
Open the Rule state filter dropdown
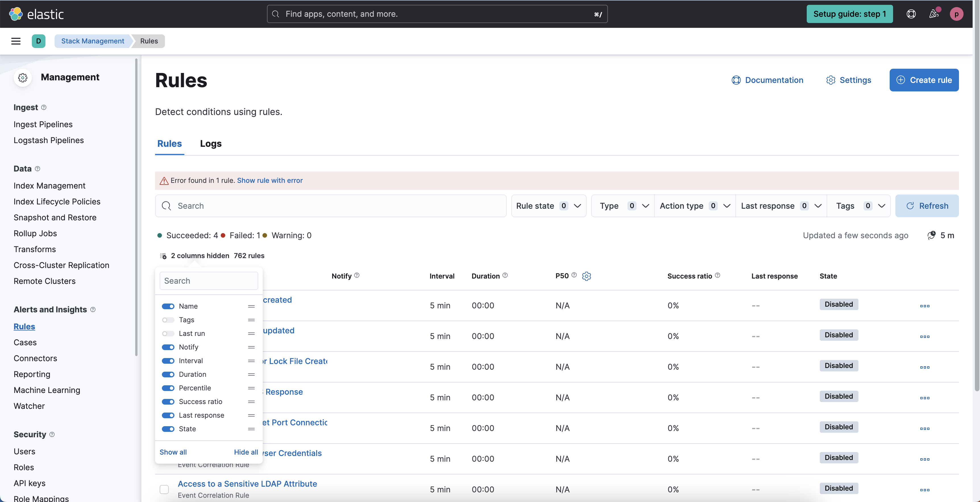pyautogui.click(x=548, y=206)
